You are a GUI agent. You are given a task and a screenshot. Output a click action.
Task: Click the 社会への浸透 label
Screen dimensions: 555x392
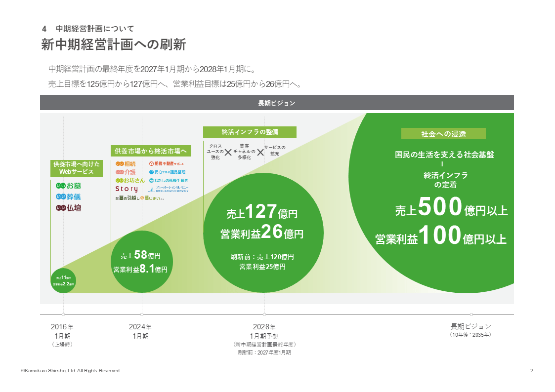coord(443,134)
